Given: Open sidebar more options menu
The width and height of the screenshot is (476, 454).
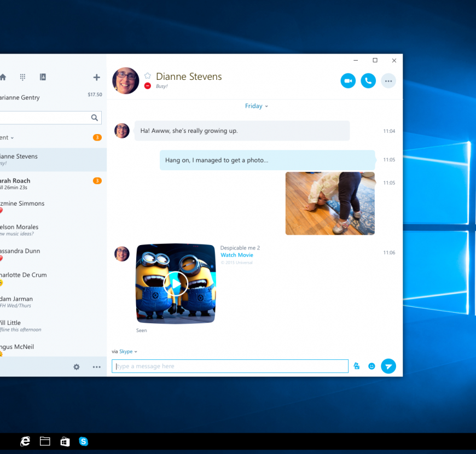Looking at the screenshot, I should point(96,367).
